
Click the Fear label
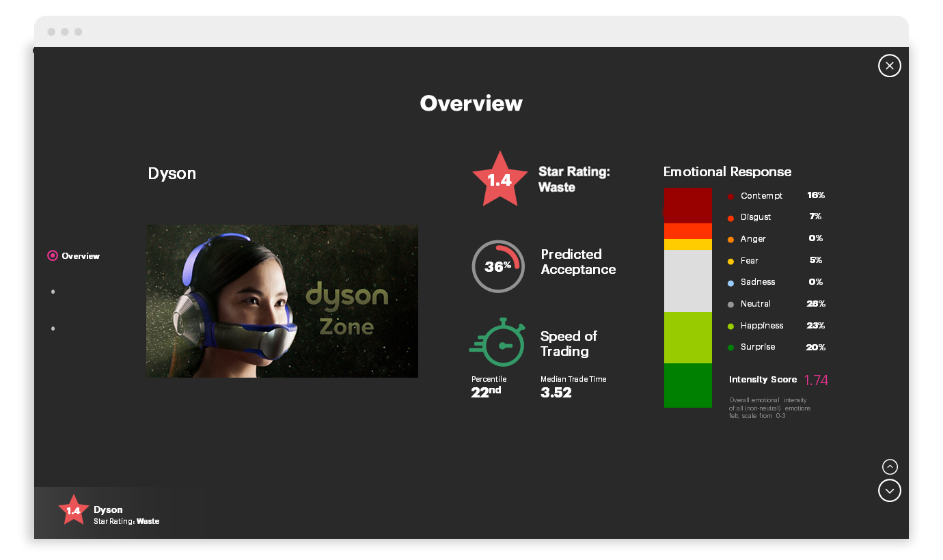pos(750,261)
